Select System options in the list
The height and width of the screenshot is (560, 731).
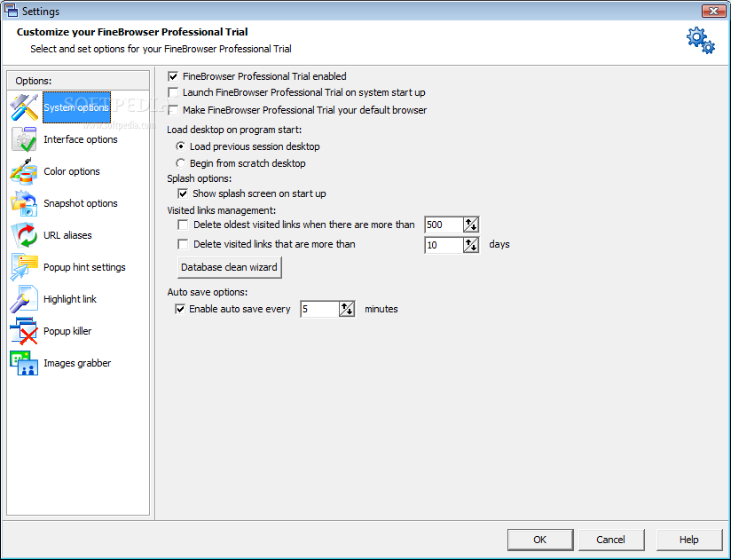pyautogui.click(x=76, y=107)
